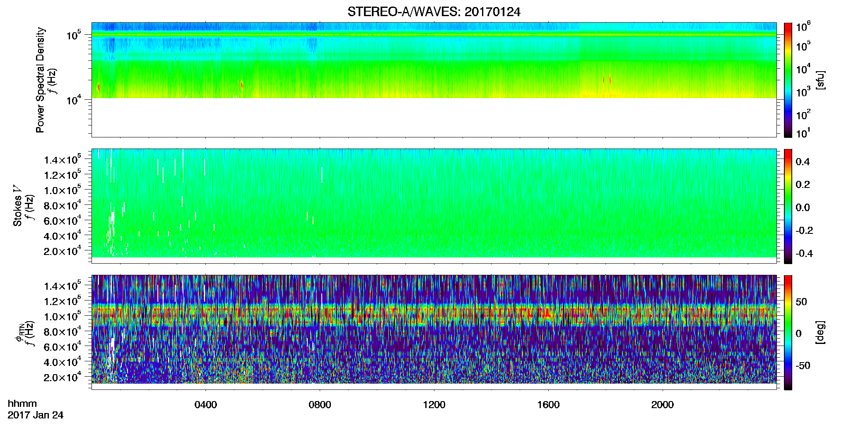This screenshot has height=447, width=868.
Task: Select the 0400 time tick label
Action: (206, 405)
